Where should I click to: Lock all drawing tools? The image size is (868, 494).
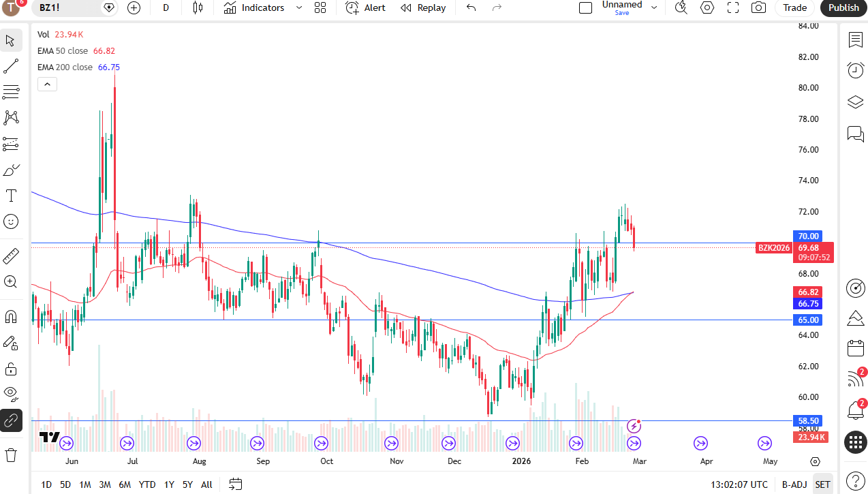click(11, 369)
